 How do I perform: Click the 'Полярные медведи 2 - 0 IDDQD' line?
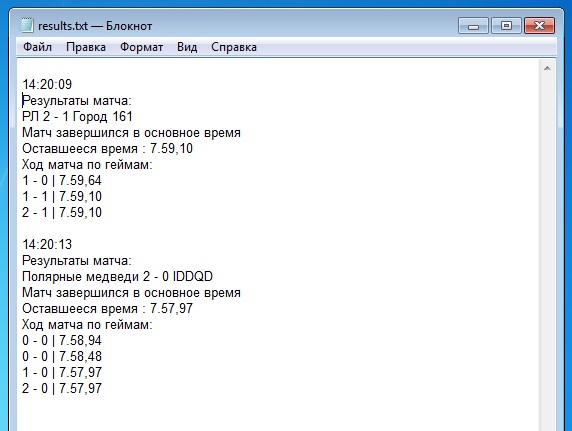click(x=117, y=277)
